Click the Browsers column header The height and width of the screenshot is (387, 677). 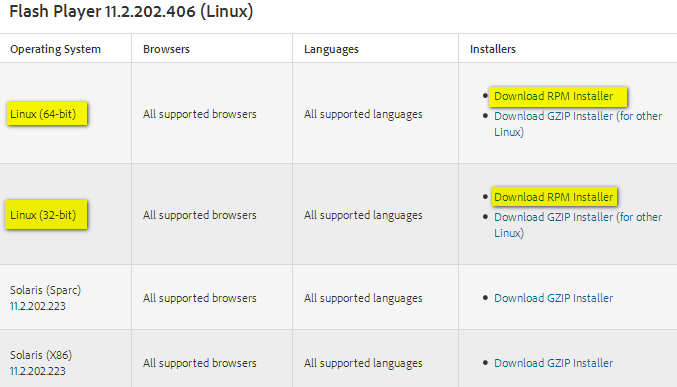click(166, 49)
